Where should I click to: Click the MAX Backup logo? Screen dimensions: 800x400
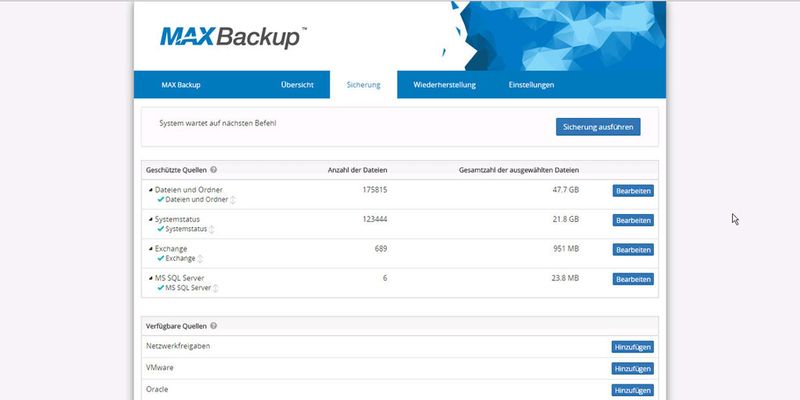[234, 38]
